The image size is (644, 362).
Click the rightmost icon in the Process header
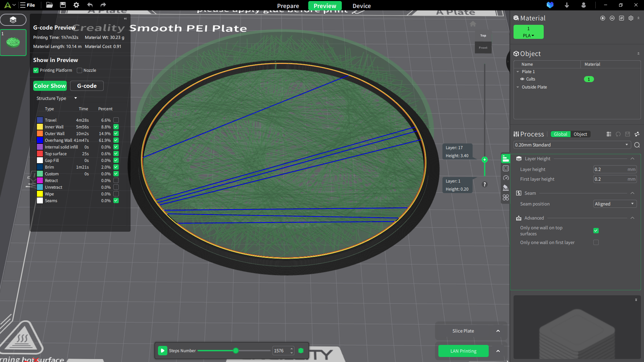pyautogui.click(x=637, y=134)
